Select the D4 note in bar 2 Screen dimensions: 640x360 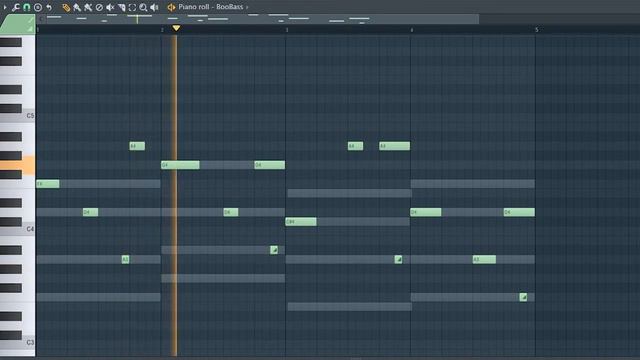[x=231, y=212]
